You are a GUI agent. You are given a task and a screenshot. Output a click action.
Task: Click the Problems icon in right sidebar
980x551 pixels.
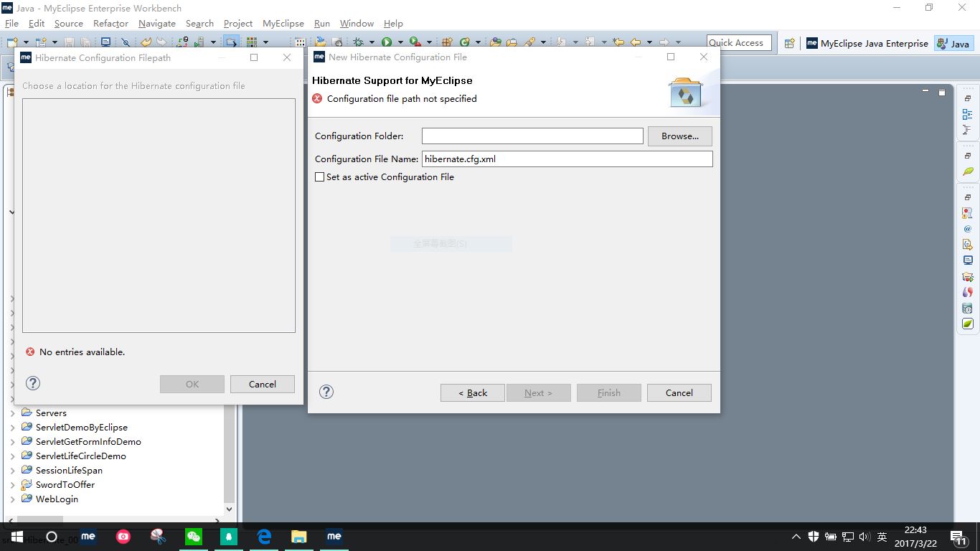(x=967, y=213)
